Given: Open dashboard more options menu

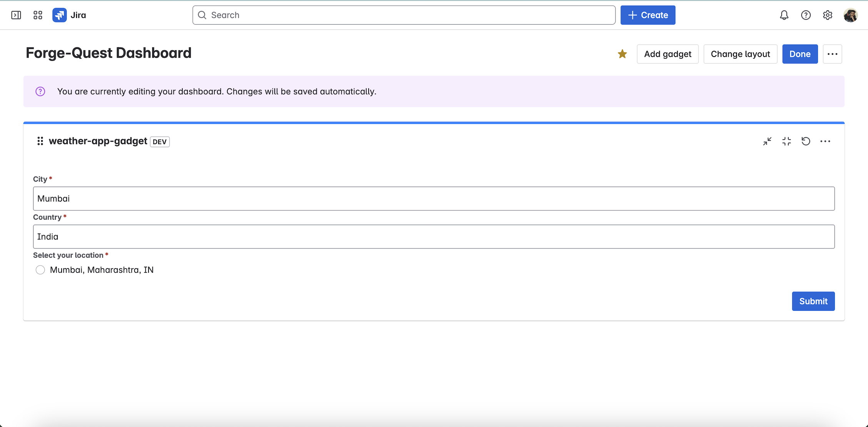Looking at the screenshot, I should (x=832, y=54).
